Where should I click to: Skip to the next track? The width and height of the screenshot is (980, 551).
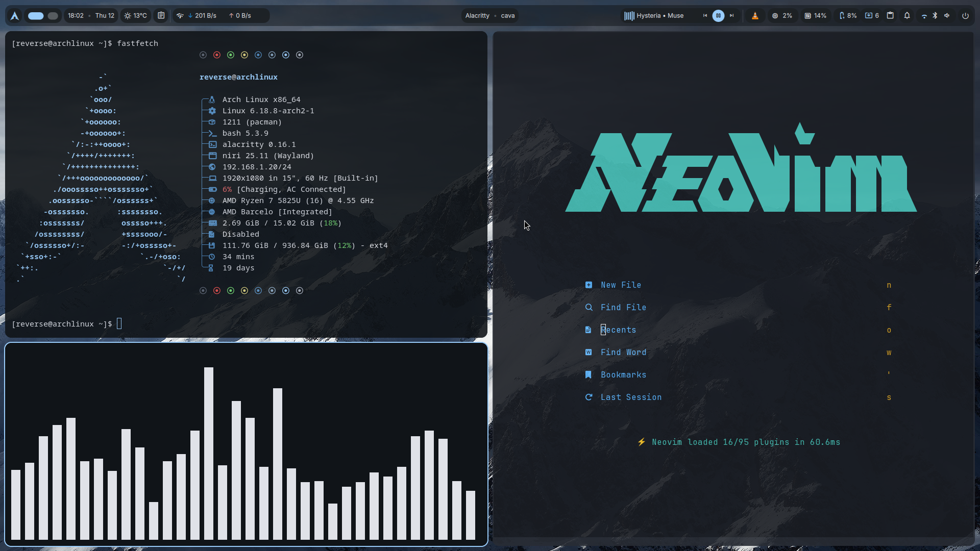point(731,16)
